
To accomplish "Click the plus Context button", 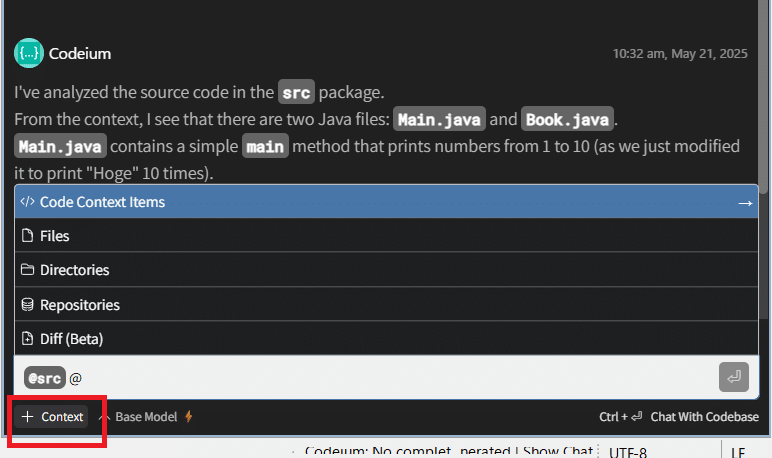I will tap(51, 417).
